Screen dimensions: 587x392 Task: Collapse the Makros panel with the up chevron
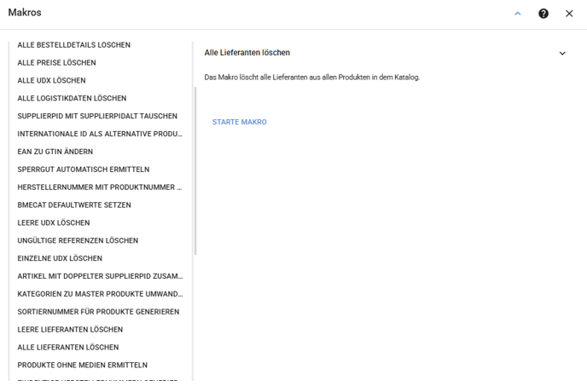(x=518, y=14)
